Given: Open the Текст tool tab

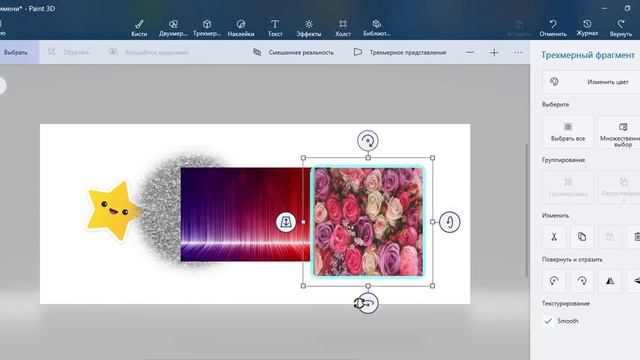Looking at the screenshot, I should pyautogui.click(x=275, y=28).
